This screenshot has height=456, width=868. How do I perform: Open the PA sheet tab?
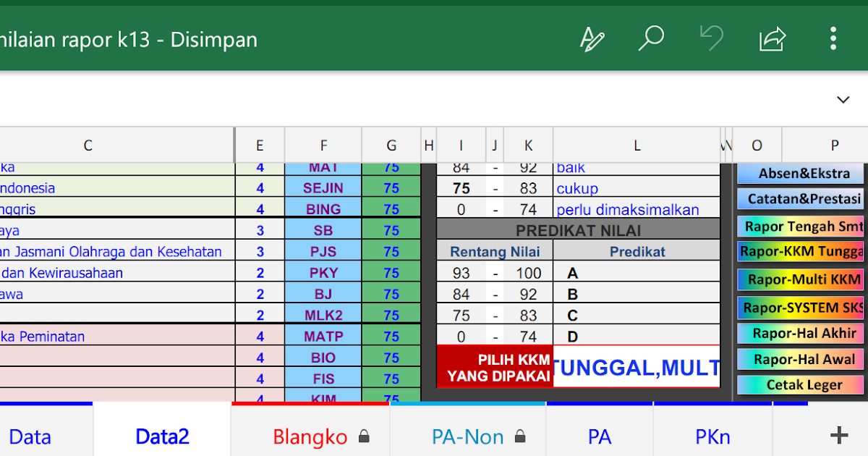[599, 436]
